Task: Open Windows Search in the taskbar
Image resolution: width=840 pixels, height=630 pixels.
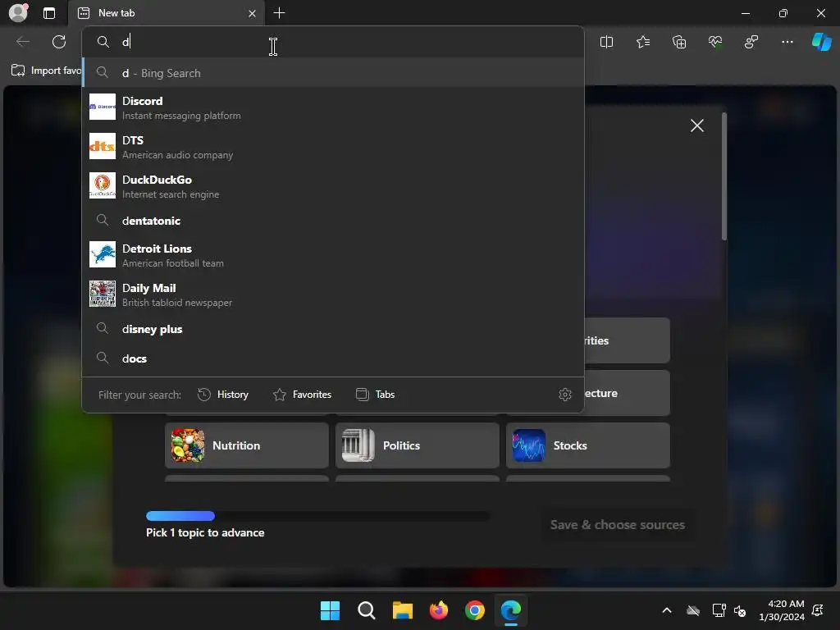Action: coord(367,610)
